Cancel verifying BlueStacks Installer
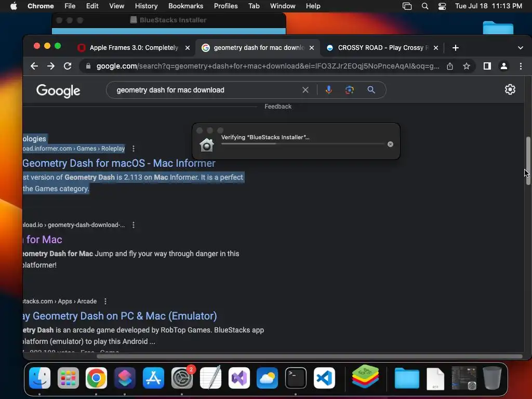Screen dimensions: 532x399 pos(390,144)
